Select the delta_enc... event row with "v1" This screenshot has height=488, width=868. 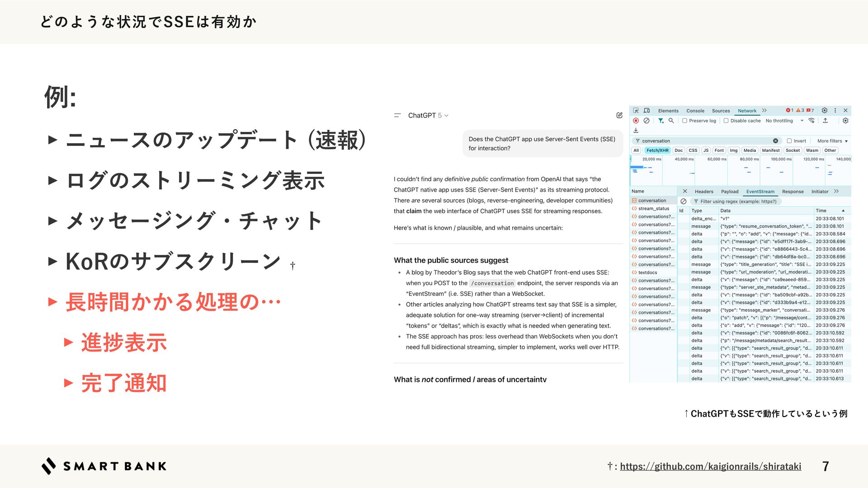(x=764, y=219)
